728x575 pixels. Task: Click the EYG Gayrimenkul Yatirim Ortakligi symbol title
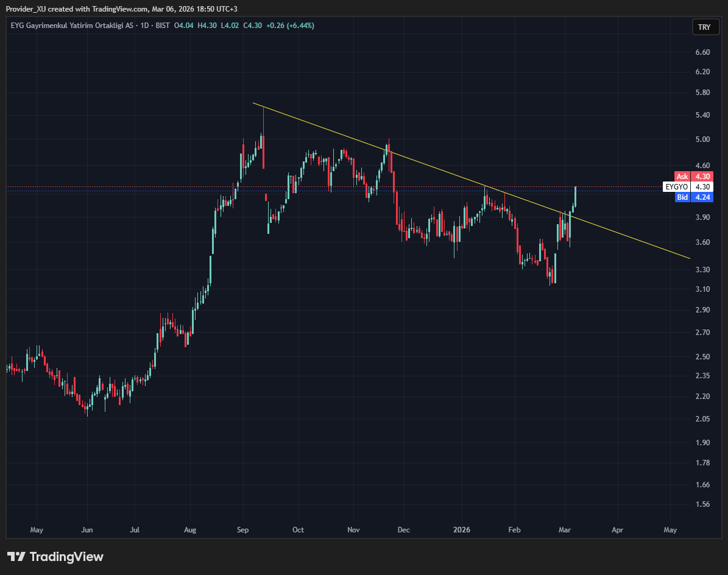point(72,26)
